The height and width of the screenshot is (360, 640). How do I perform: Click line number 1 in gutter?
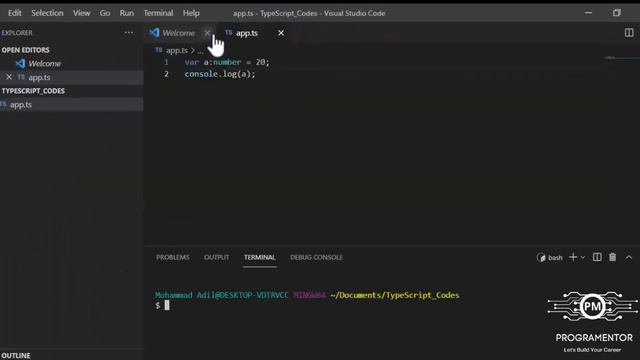click(x=166, y=62)
